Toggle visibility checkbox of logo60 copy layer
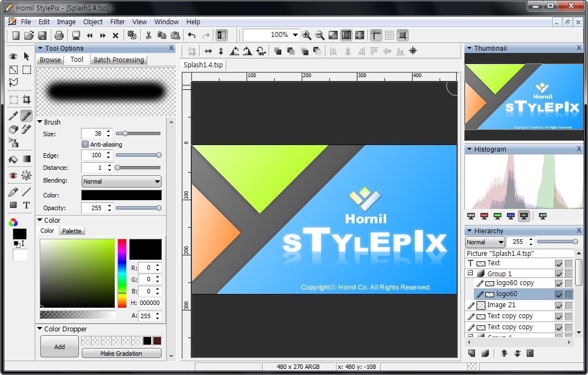This screenshot has height=375, width=588. (x=559, y=284)
